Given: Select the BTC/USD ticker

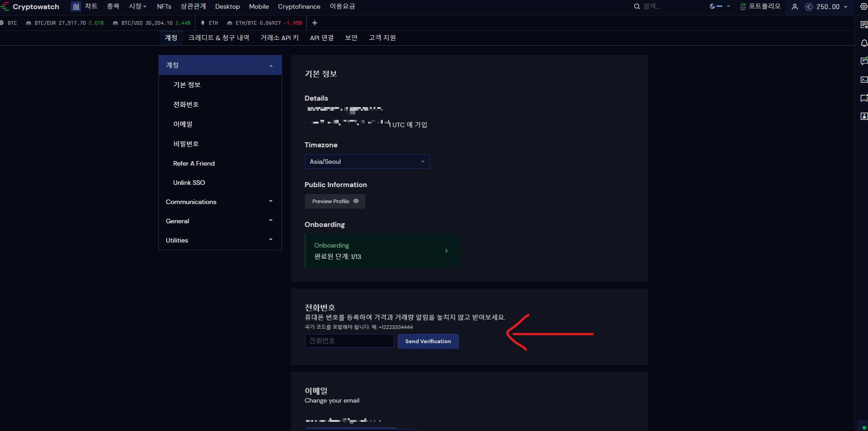Looking at the screenshot, I should 152,23.
